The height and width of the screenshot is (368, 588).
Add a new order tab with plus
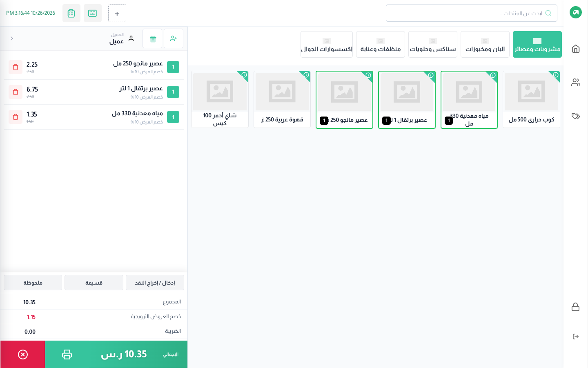(117, 13)
